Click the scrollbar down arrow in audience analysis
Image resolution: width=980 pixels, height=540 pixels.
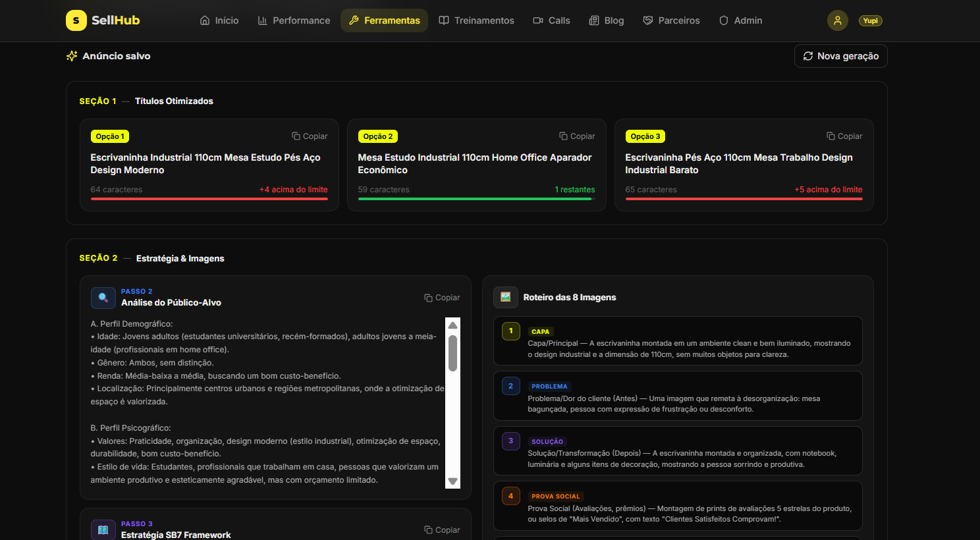tap(452, 481)
